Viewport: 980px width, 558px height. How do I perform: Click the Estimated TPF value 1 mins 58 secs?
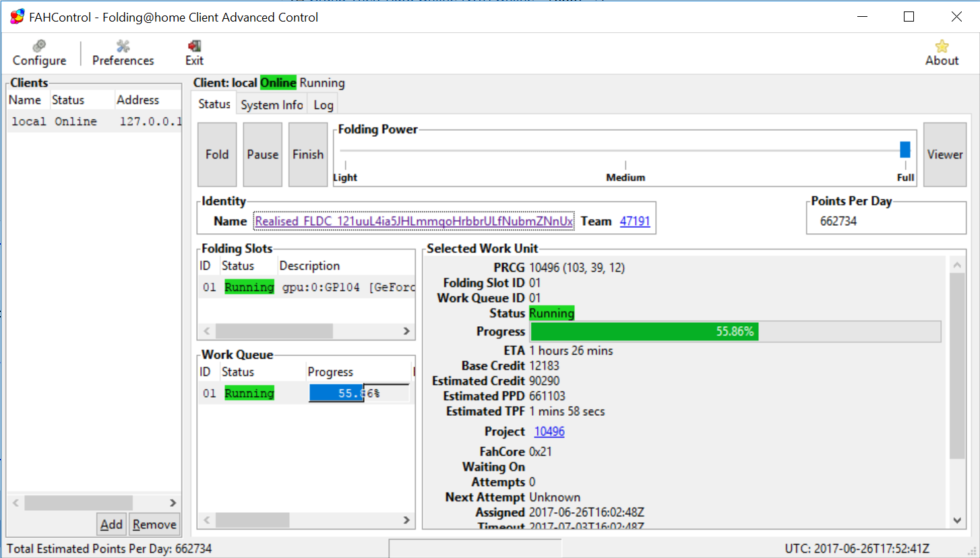[567, 411]
